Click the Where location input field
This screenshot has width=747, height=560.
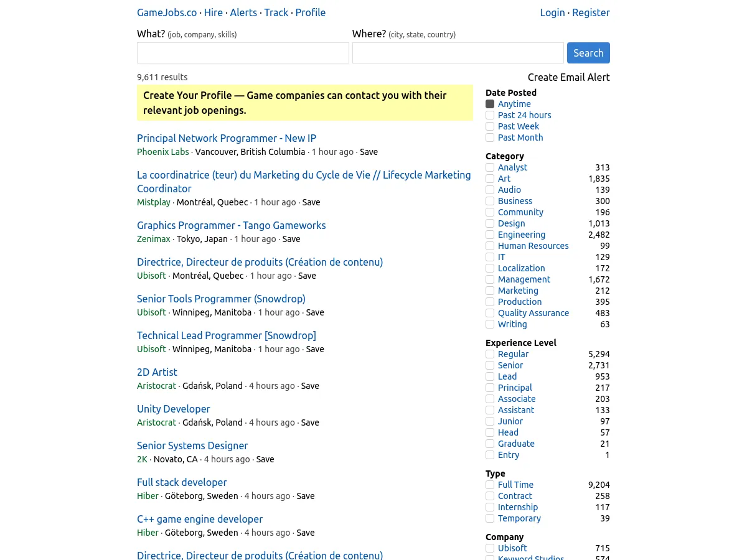tap(458, 53)
